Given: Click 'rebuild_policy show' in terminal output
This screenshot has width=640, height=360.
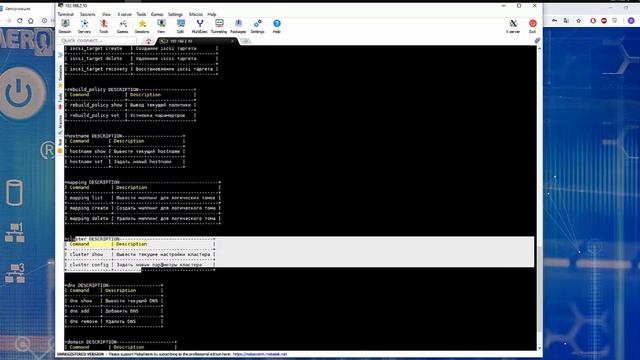Looking at the screenshot, I should [x=96, y=105].
